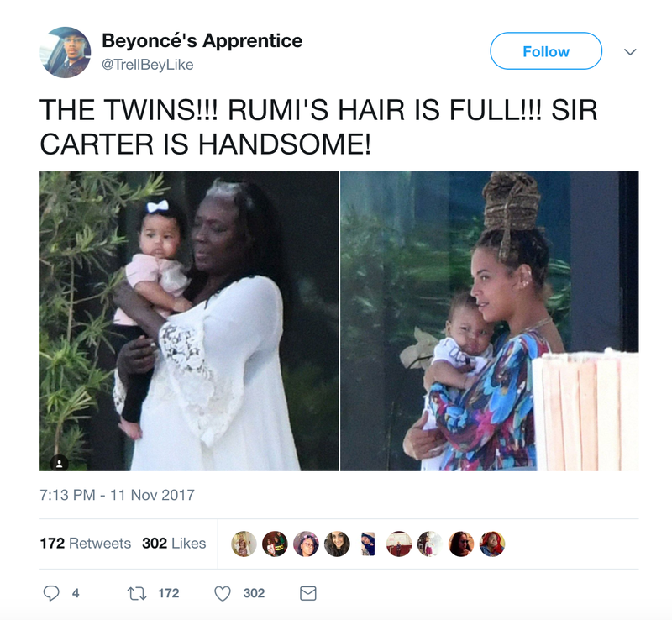Open fourth liker's avatar with dark hair
This screenshot has height=620, width=672.
pos(337,544)
